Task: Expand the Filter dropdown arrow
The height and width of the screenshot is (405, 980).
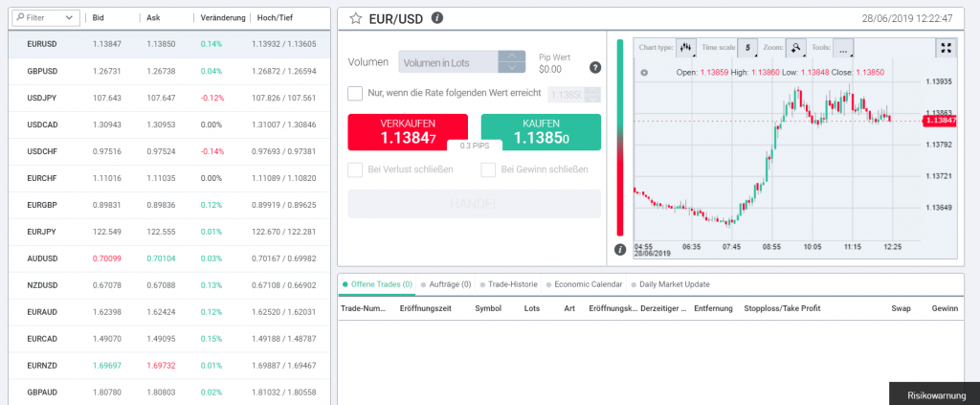Action: coord(69,18)
